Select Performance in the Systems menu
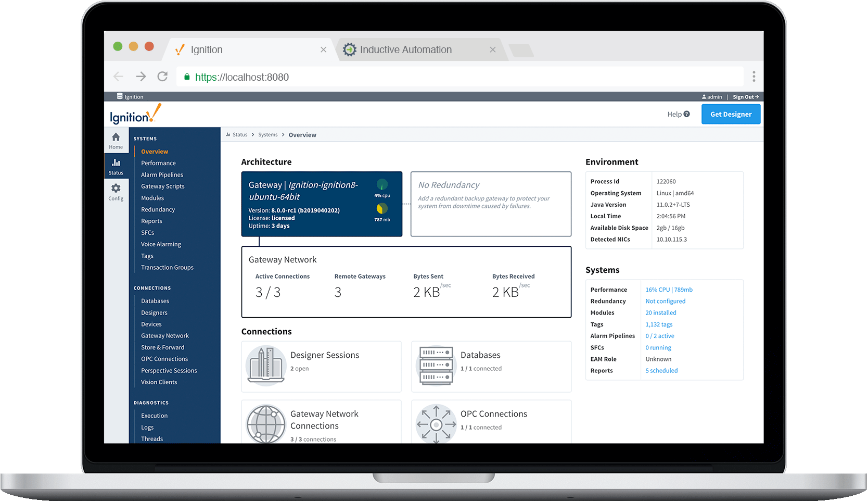868x501 pixels. 158,163
